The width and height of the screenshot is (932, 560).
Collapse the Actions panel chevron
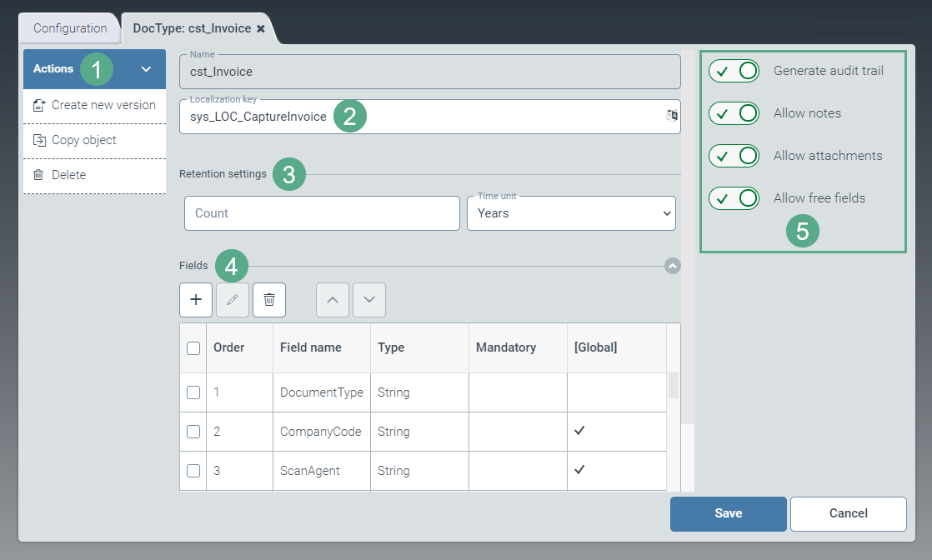tap(147, 69)
